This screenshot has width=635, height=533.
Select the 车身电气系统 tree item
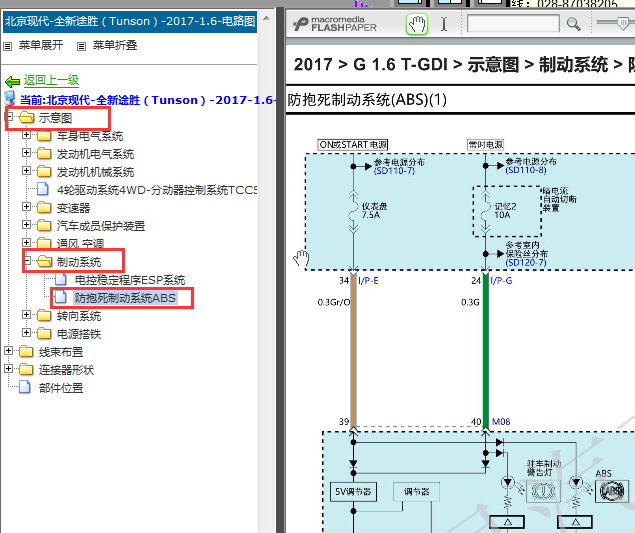[90, 136]
